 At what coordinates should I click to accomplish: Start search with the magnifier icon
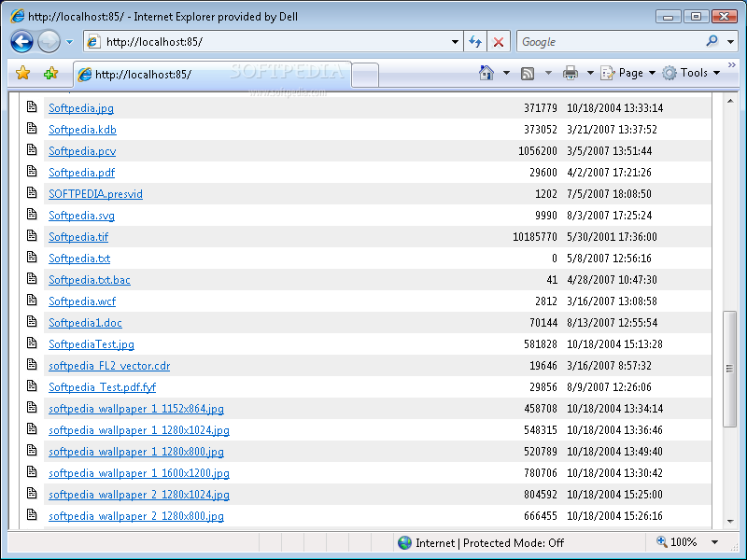(712, 41)
